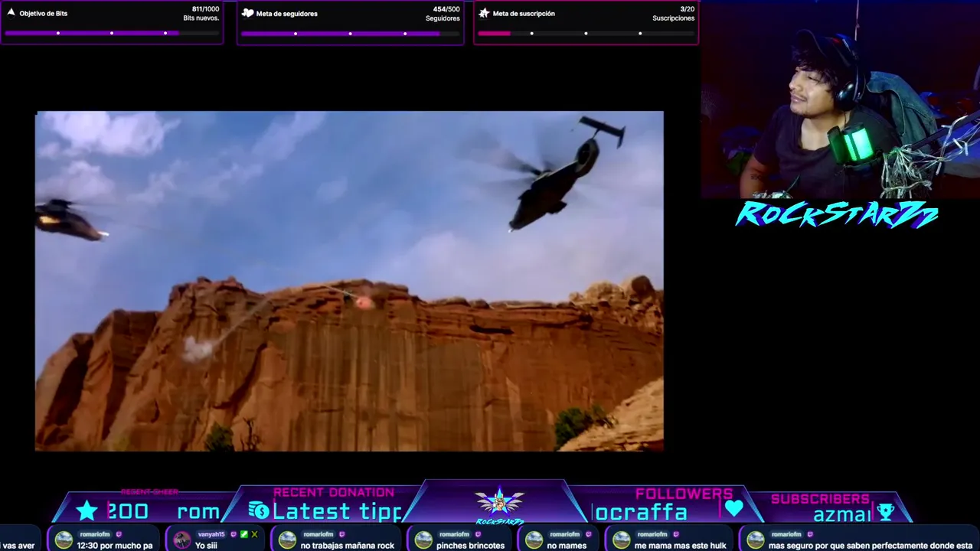Click the 'Meta de seguidores' title
The width and height of the screenshot is (980, 551).
click(287, 13)
